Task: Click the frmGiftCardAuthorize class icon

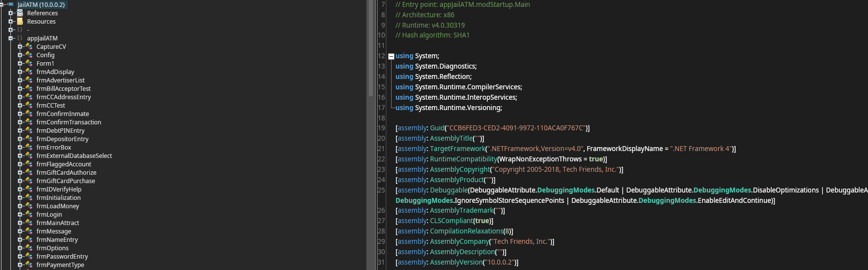Action: pos(29,172)
